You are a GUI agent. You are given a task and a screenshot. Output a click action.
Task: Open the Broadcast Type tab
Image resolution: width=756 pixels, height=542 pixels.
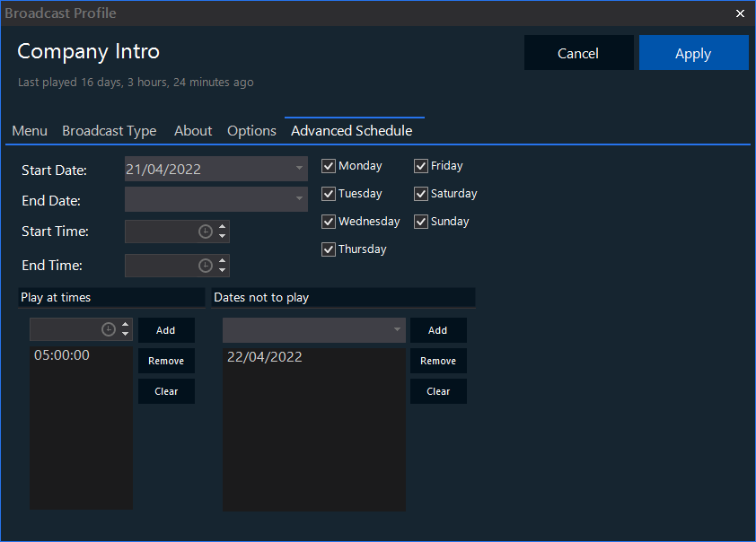click(x=110, y=131)
